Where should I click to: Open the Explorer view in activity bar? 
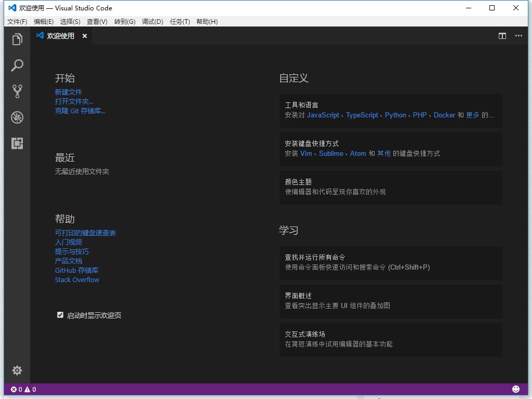click(17, 39)
